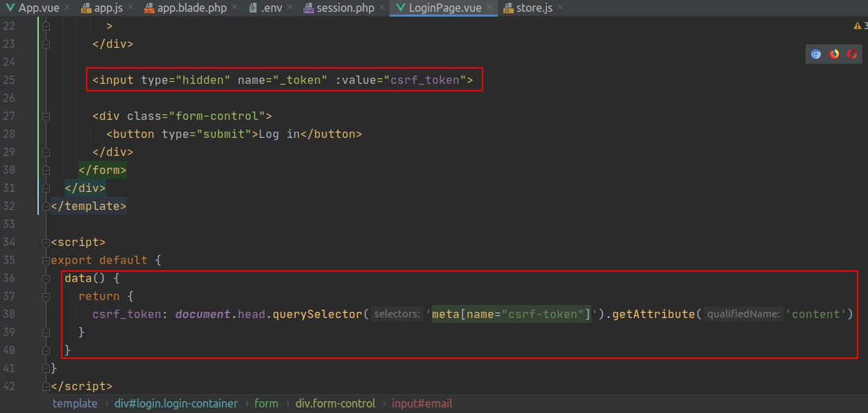Open in Firefox browser icon
Screen dimensions: 868x413
click(834, 54)
